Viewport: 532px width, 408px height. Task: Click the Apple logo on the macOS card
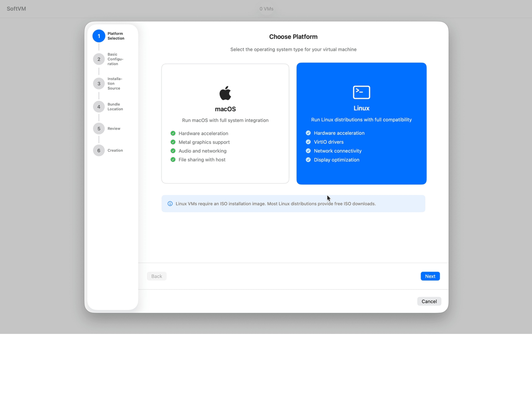pyautogui.click(x=225, y=93)
